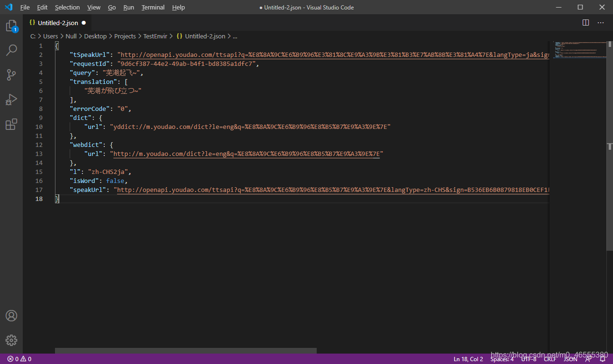Click line number 9 in gutter

coord(41,118)
